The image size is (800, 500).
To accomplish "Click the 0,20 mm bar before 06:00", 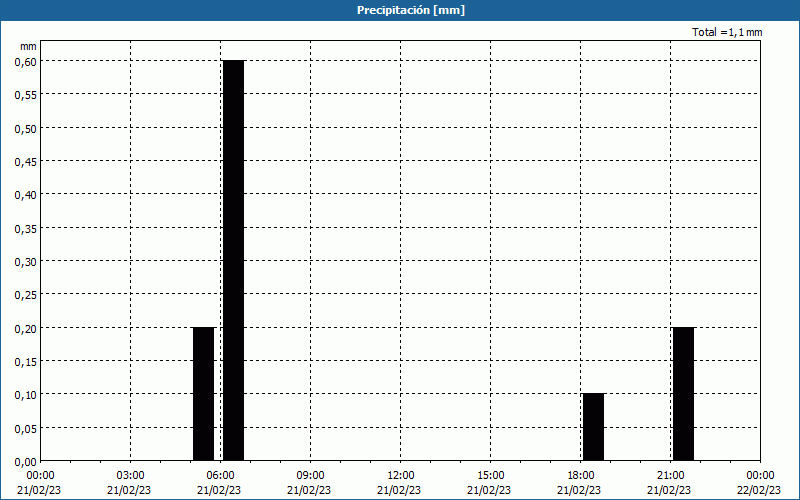I will (x=204, y=394).
